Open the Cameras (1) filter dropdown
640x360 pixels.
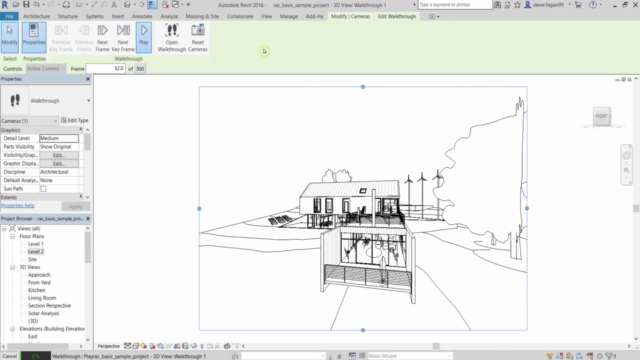coord(29,121)
